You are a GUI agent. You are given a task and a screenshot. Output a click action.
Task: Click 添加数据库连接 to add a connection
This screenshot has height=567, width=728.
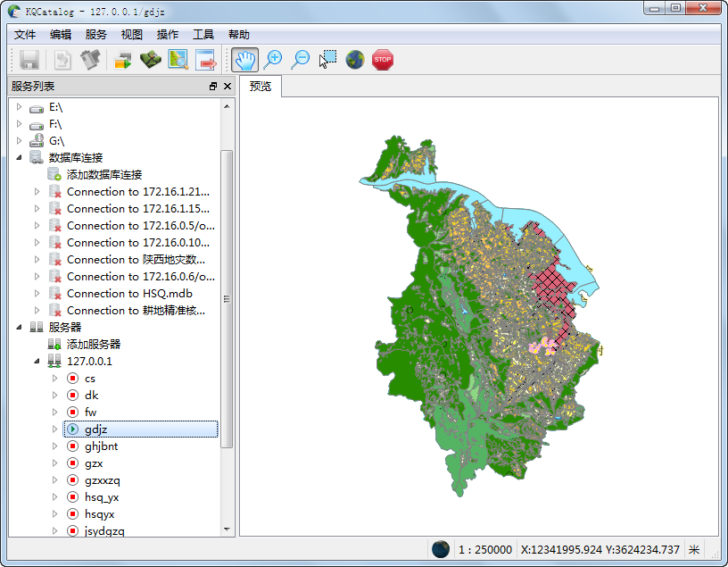coord(103,175)
